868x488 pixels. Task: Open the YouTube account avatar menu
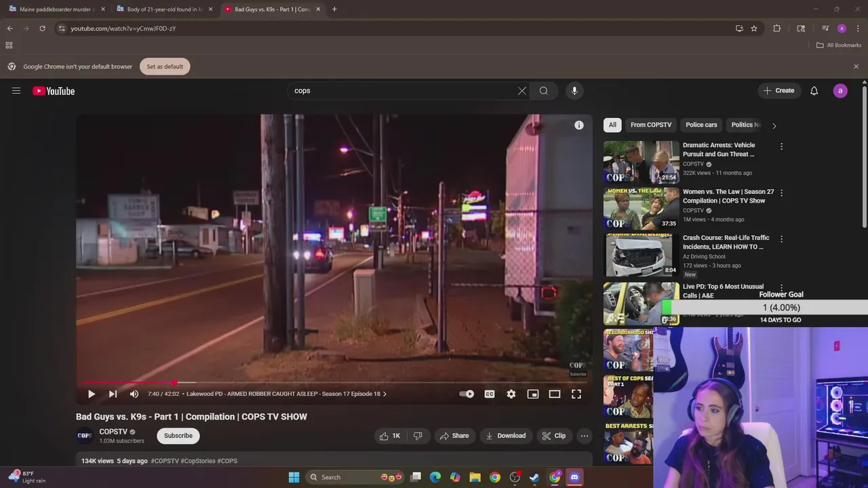coord(840,91)
